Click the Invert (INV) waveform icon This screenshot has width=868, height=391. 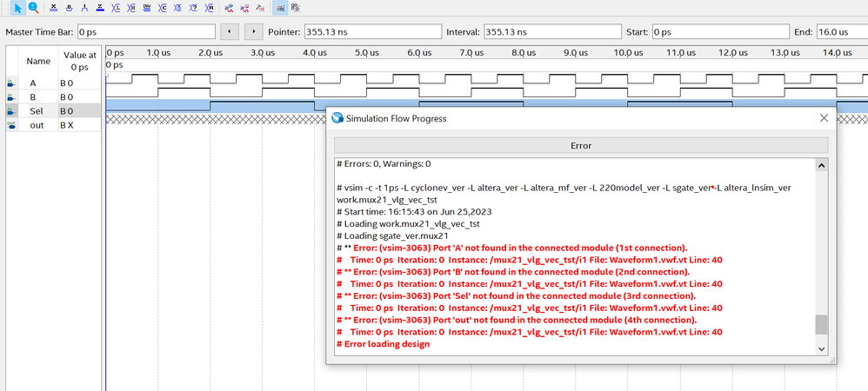point(148,8)
